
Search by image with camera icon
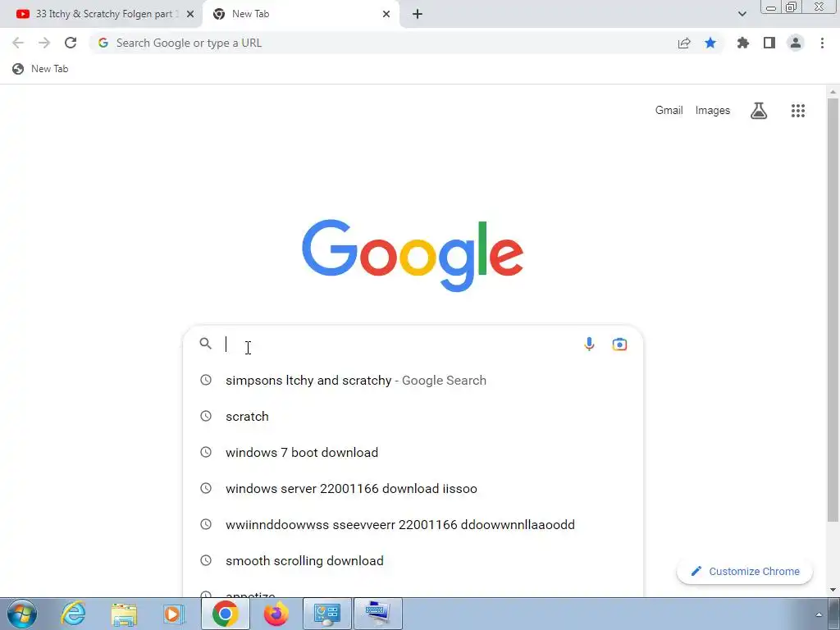click(619, 344)
